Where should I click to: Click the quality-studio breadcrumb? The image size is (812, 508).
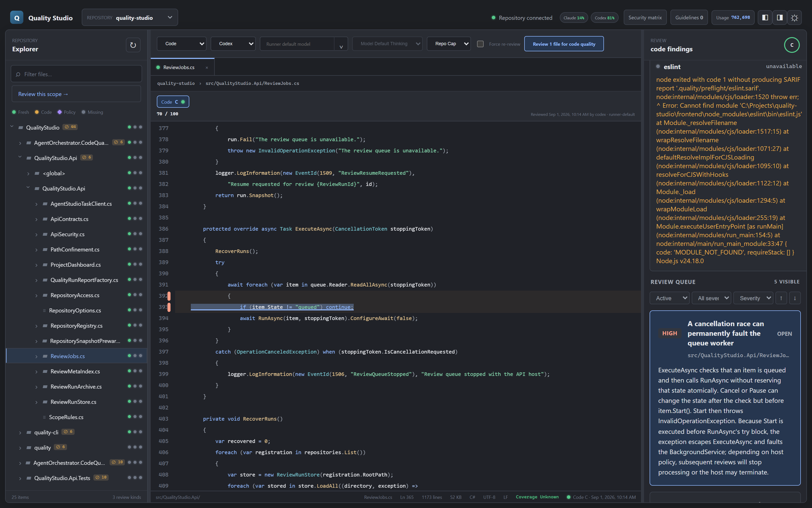click(176, 83)
